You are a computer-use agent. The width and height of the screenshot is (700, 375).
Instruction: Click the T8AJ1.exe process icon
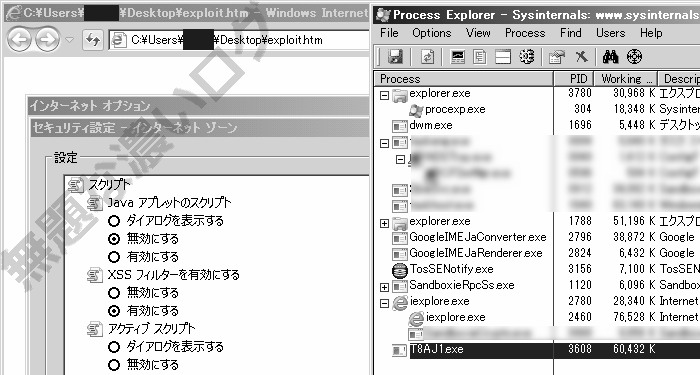click(400, 350)
